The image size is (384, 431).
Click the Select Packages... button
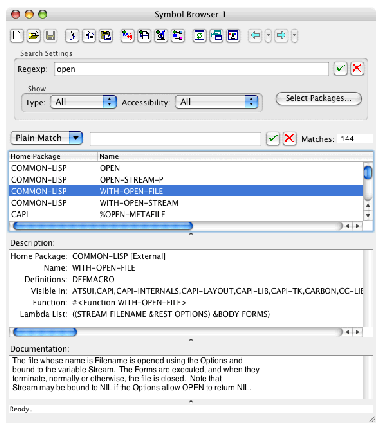(318, 98)
